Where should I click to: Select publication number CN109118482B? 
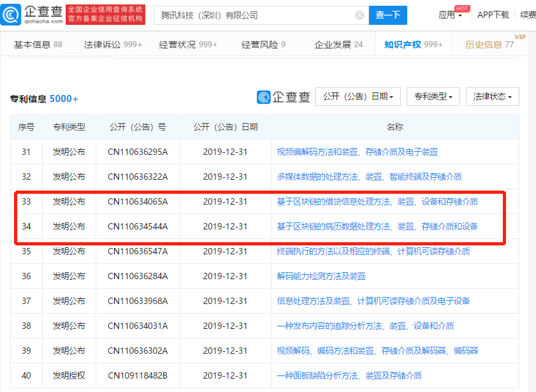tap(138, 375)
